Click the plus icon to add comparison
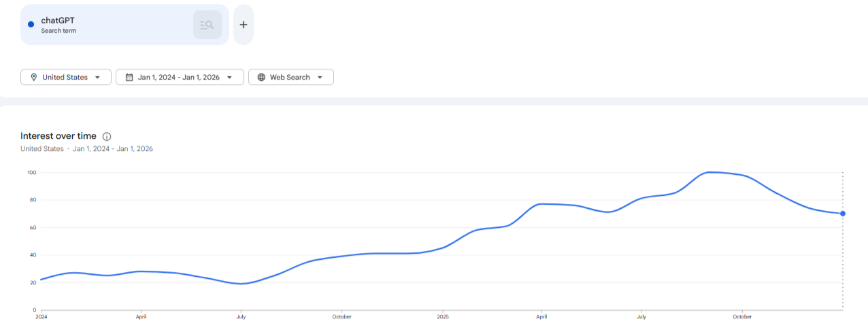Viewport: 868px width, 334px height. pos(244,25)
